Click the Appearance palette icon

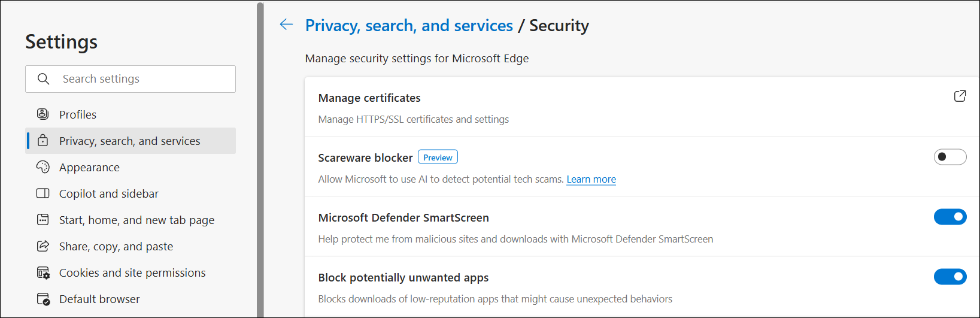pos(43,167)
